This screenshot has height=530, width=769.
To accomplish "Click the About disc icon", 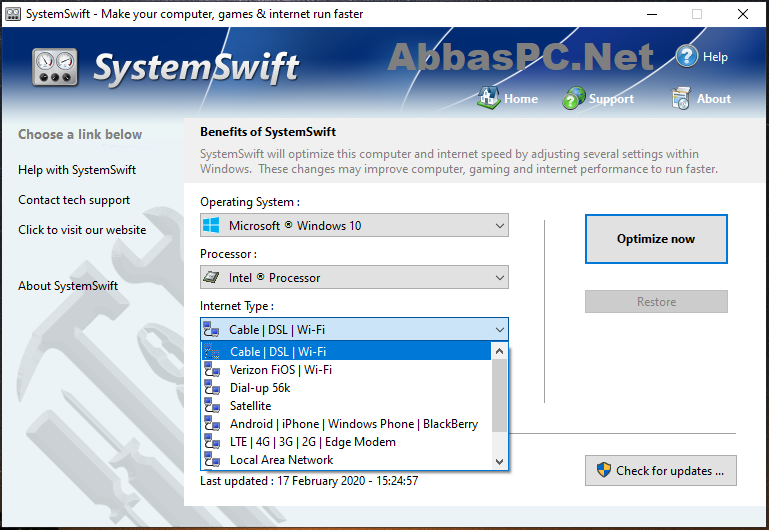I will pos(681,98).
